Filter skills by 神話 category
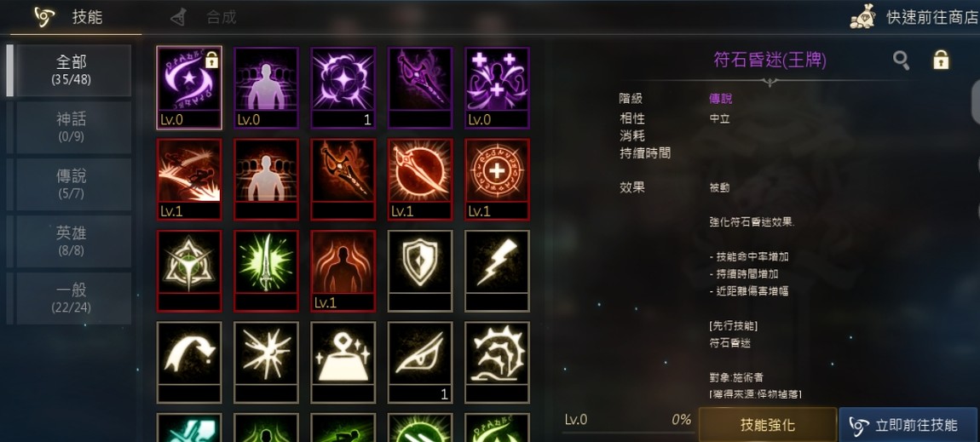The image size is (980, 442). tap(71, 127)
